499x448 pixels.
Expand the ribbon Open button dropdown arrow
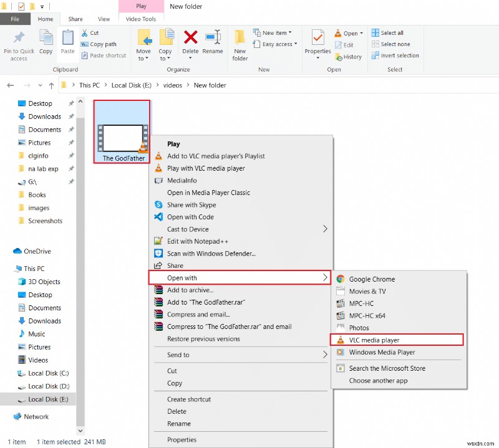coord(362,33)
